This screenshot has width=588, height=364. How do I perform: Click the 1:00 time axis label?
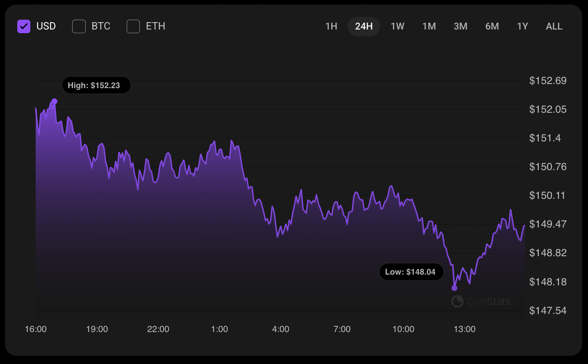pyautogui.click(x=219, y=329)
